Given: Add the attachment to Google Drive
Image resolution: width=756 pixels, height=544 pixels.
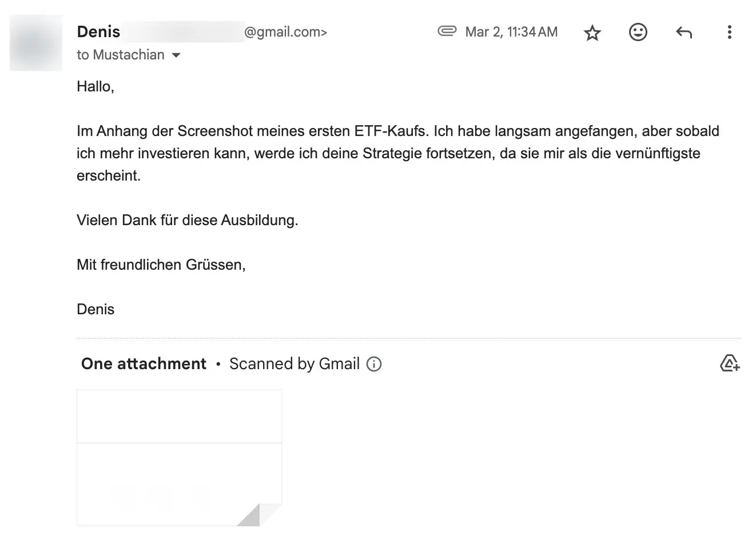Looking at the screenshot, I should coord(730,363).
